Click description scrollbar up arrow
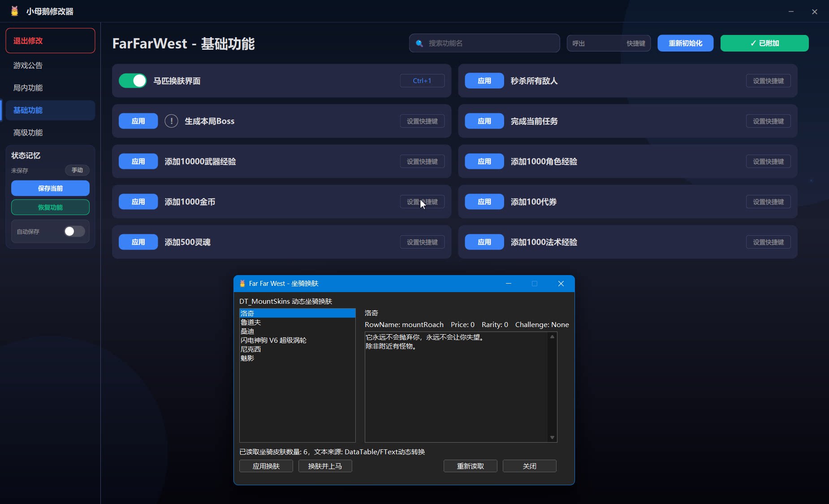The image size is (829, 504). [552, 337]
